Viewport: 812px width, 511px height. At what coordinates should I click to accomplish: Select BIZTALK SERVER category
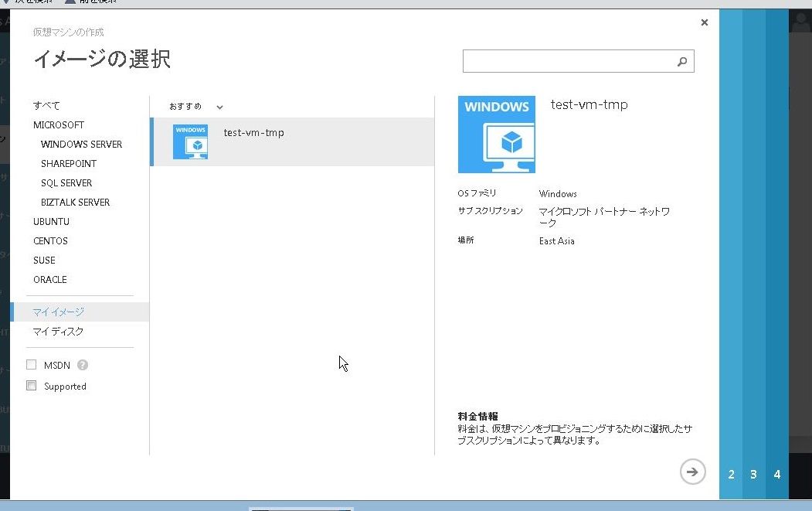(x=75, y=202)
